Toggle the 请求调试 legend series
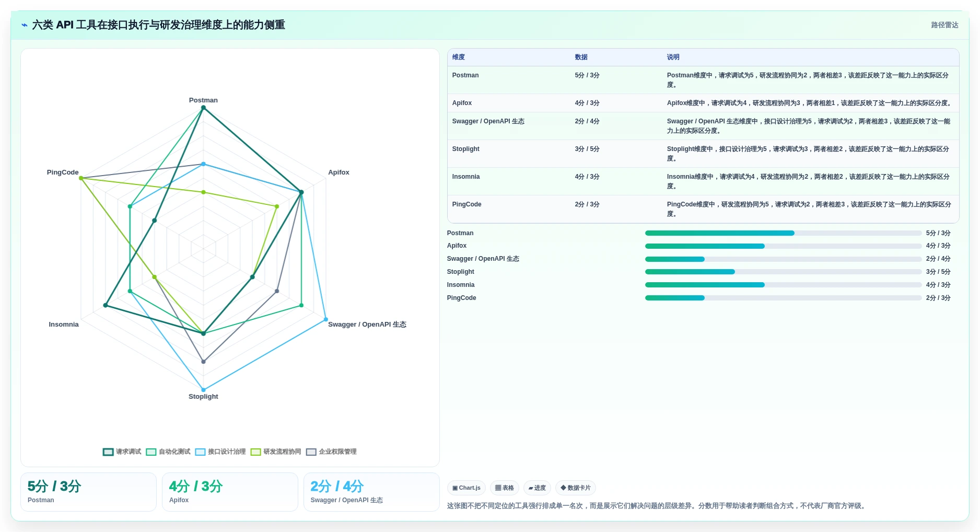 [x=122, y=452]
